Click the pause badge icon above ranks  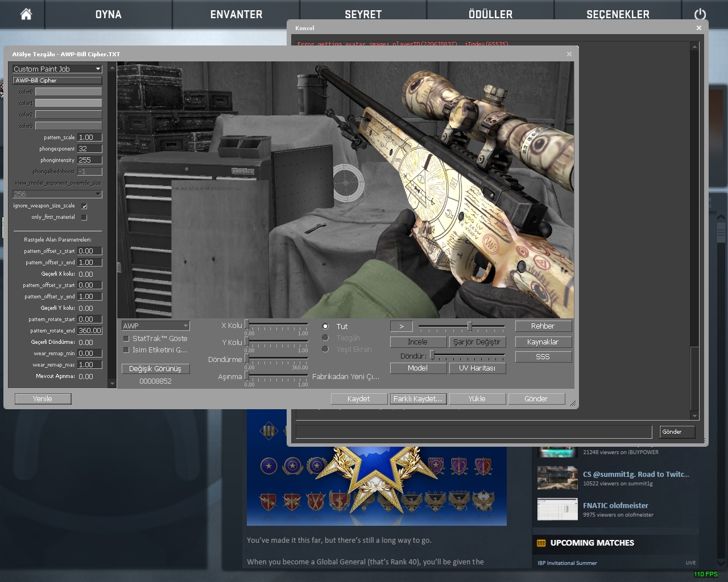[x=268, y=431]
